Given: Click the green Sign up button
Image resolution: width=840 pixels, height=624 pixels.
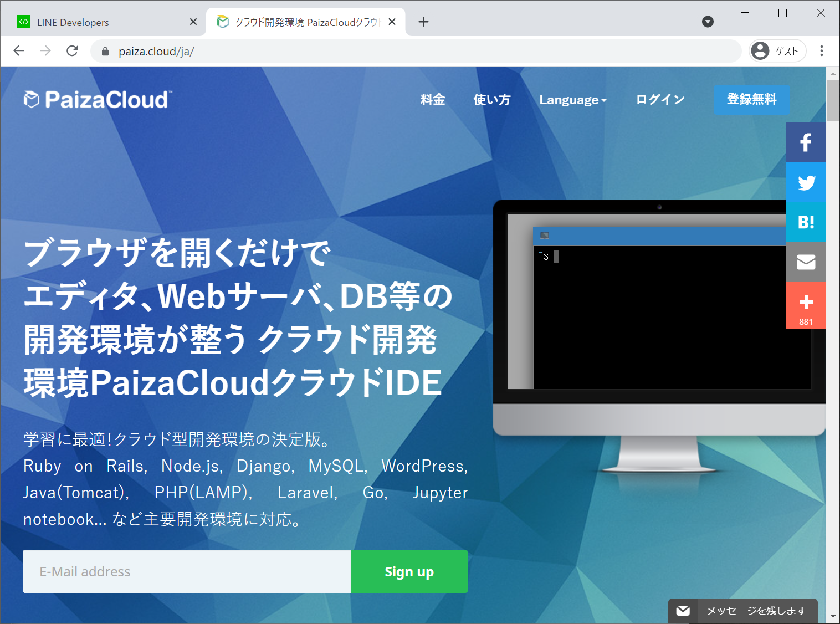Looking at the screenshot, I should coord(409,571).
